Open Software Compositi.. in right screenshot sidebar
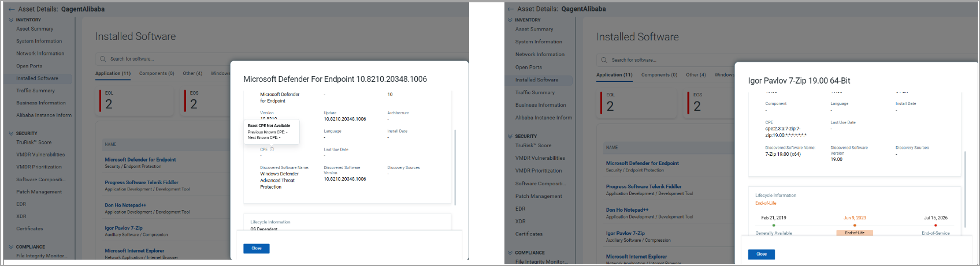Screen dimensions: 980x266 click(x=540, y=183)
